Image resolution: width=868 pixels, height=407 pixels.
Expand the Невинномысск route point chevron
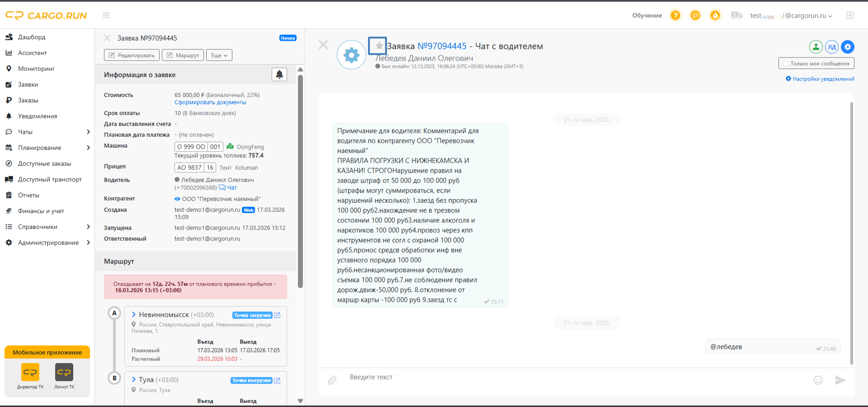[x=134, y=314]
